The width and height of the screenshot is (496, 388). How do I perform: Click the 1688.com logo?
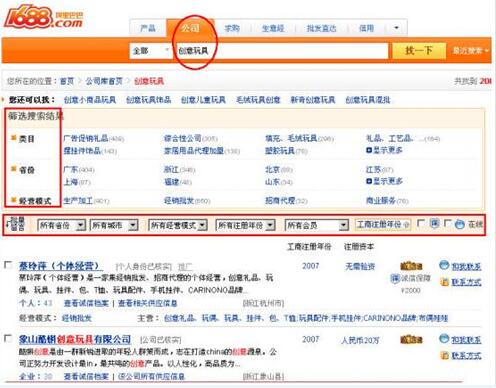click(43, 18)
